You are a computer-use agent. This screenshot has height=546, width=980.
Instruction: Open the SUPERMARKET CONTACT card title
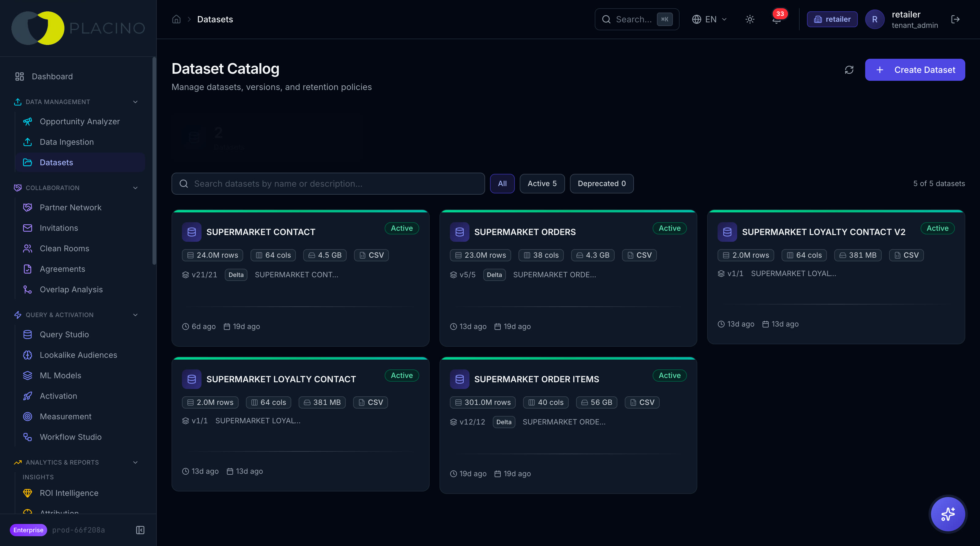[261, 232]
